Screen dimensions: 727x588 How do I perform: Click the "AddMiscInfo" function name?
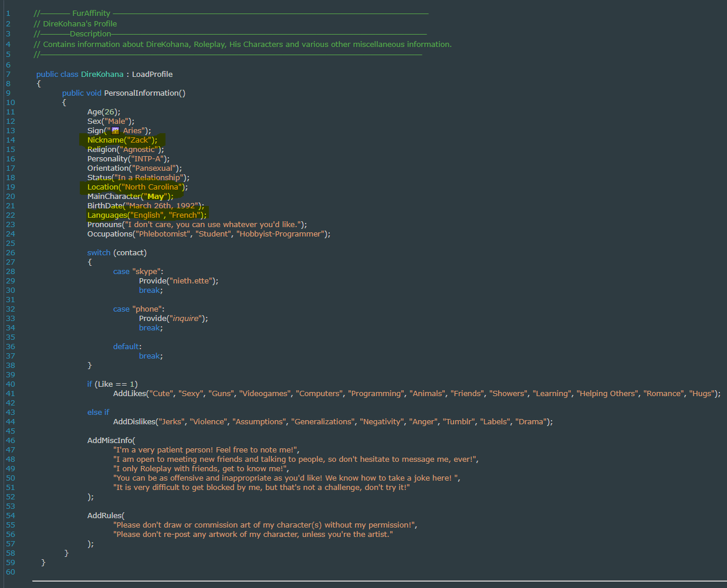click(x=110, y=441)
